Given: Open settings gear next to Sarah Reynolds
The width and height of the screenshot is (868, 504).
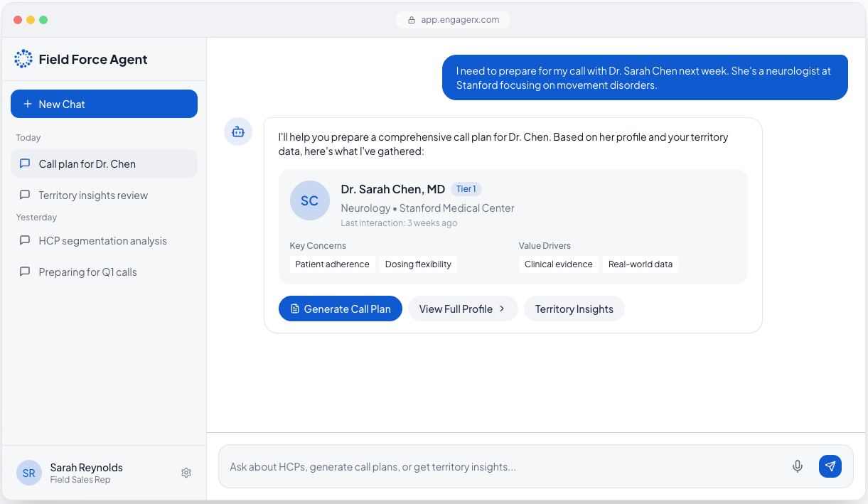Looking at the screenshot, I should click(x=186, y=473).
